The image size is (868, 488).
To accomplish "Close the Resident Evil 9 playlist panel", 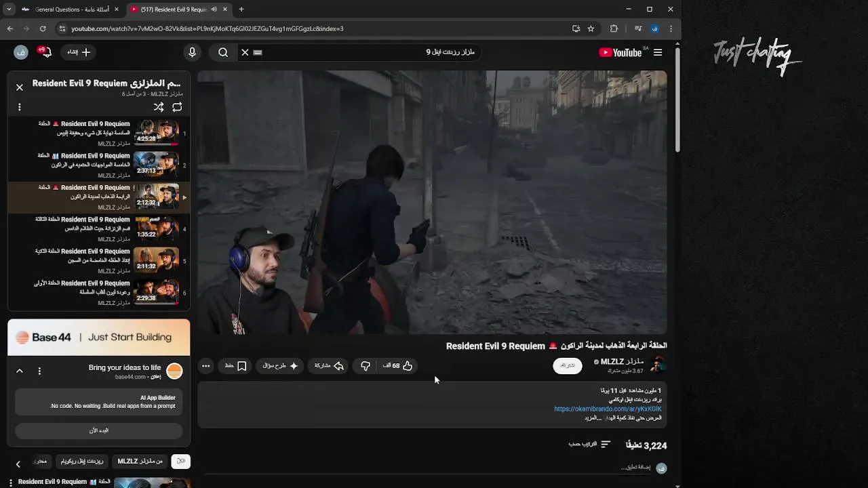I will pos(20,87).
